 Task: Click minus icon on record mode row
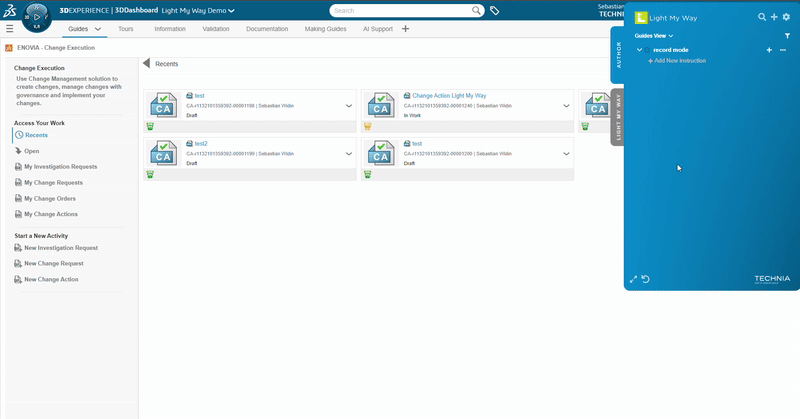(783, 50)
